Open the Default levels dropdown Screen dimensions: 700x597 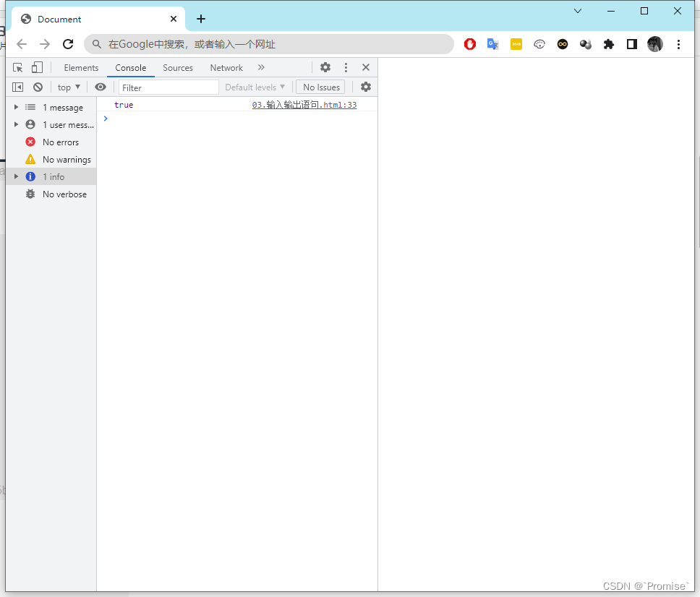coord(255,87)
